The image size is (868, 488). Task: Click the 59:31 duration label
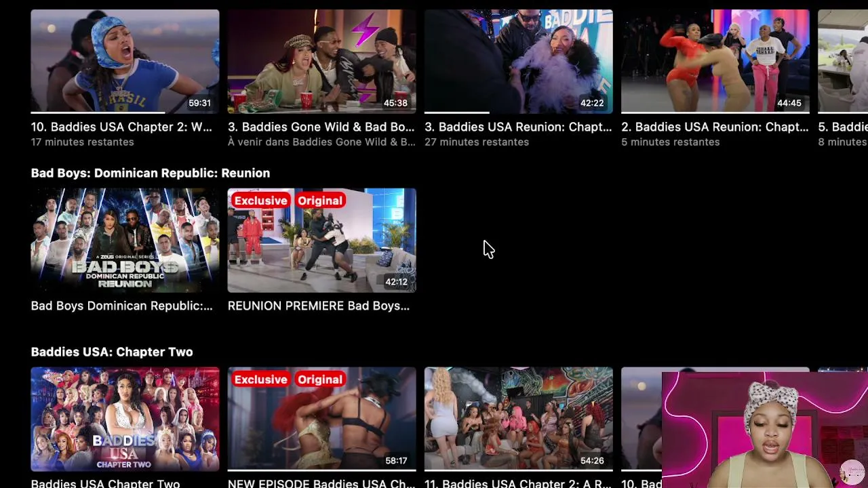199,103
